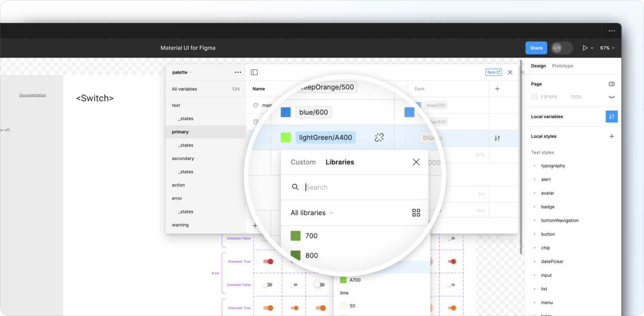Viewport: 644px width, 316px height.
Task: Select the Custom tab in color picker
Action: [x=303, y=162]
